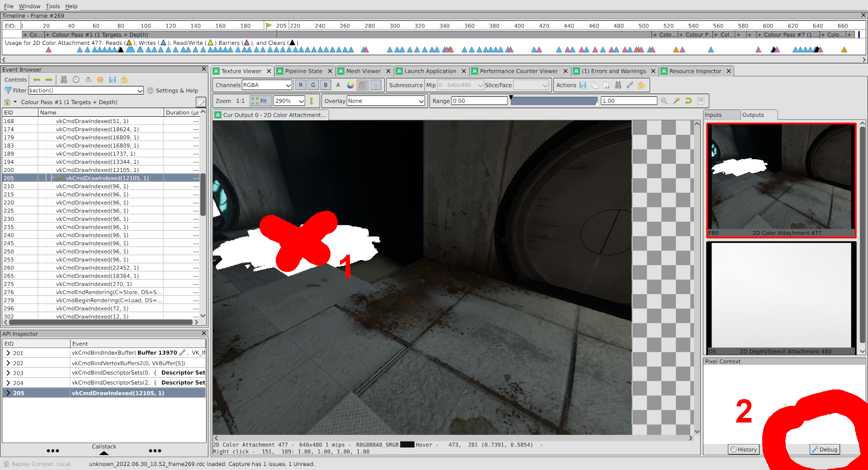Toggle the G channel button

313,85
